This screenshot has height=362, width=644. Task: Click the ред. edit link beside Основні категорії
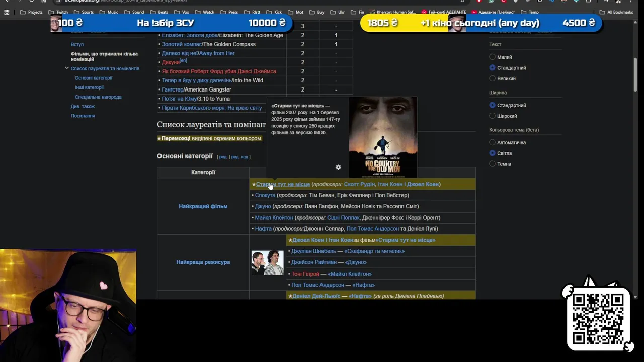223,157
